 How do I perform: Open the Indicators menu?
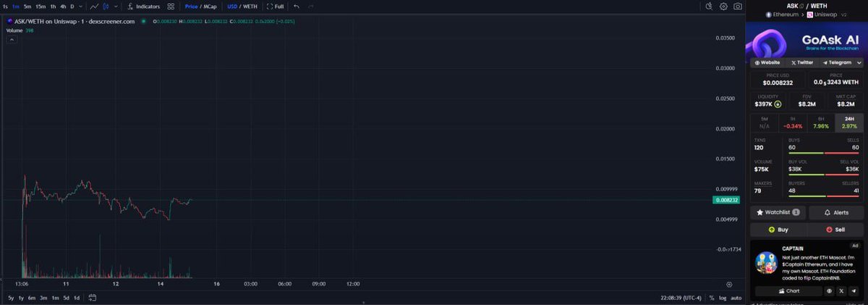click(143, 7)
